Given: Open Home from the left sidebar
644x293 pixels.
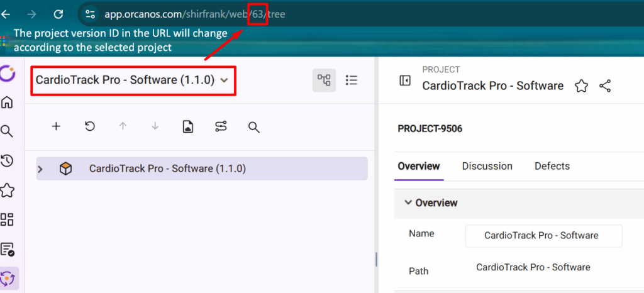Looking at the screenshot, I should pos(8,102).
